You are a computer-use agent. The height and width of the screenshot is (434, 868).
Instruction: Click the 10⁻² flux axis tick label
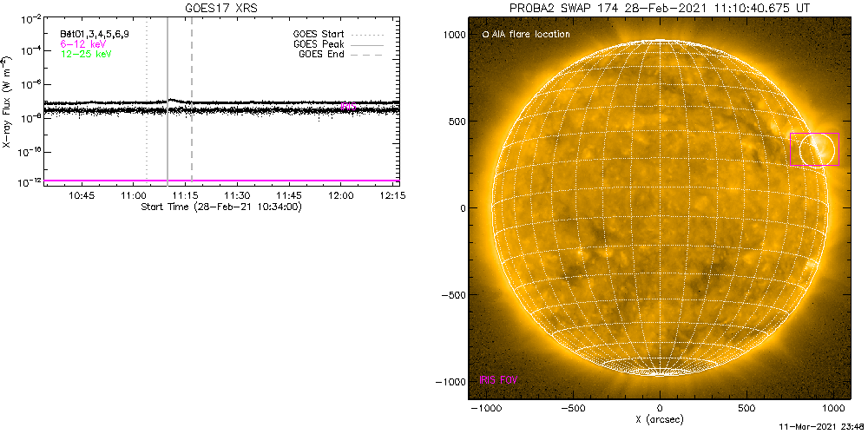click(30, 20)
